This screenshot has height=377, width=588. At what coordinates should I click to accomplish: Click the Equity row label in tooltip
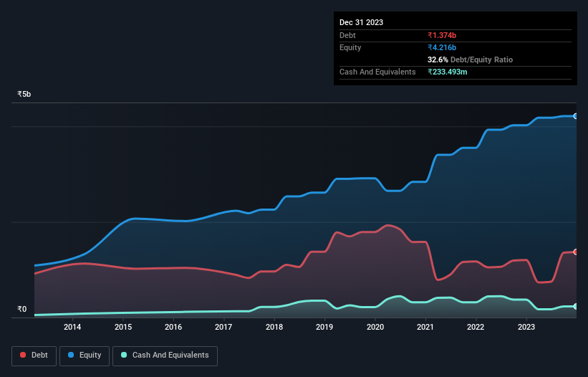(350, 47)
